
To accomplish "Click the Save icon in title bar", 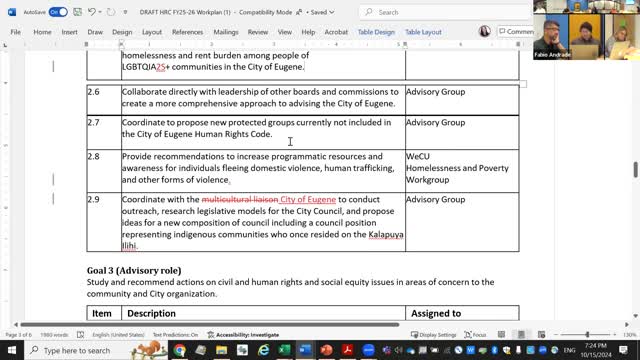I will pyautogui.click(x=78, y=12).
